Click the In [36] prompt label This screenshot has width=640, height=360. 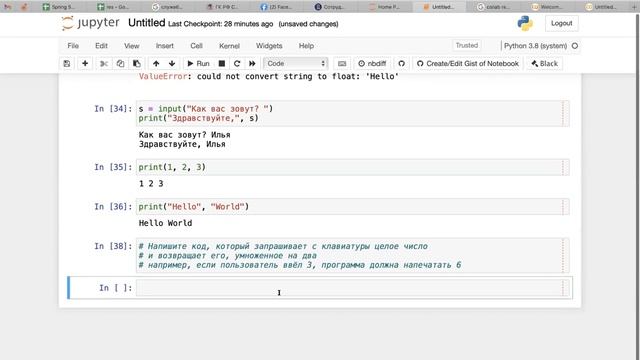pos(113,207)
